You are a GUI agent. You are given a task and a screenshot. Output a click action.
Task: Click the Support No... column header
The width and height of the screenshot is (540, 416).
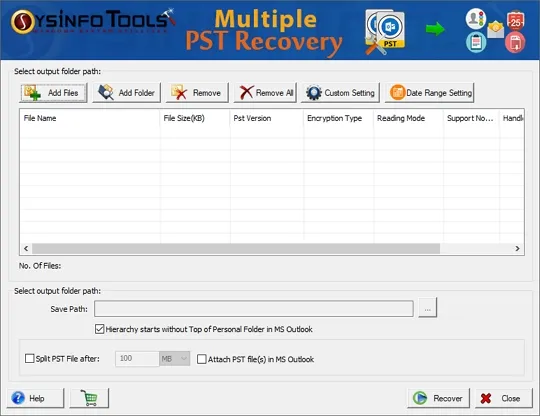coord(471,118)
